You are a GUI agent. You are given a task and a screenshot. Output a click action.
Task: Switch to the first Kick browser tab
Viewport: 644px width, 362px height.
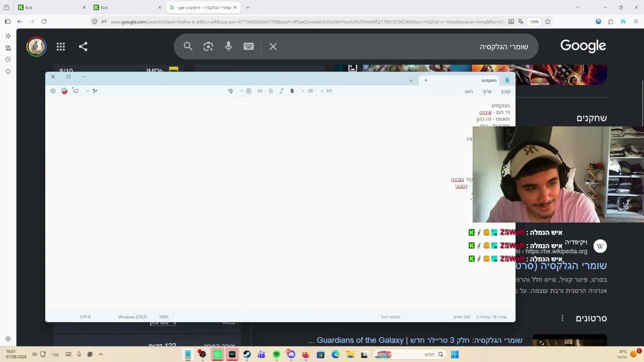click(52, 8)
